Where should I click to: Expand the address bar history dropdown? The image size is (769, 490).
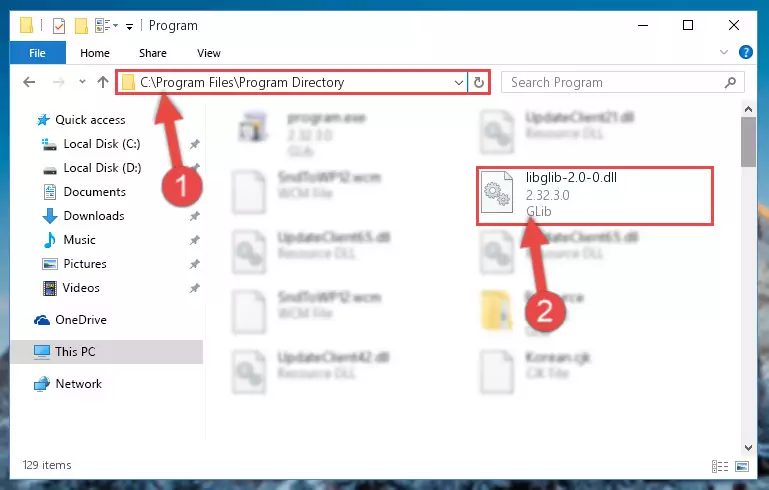(459, 82)
